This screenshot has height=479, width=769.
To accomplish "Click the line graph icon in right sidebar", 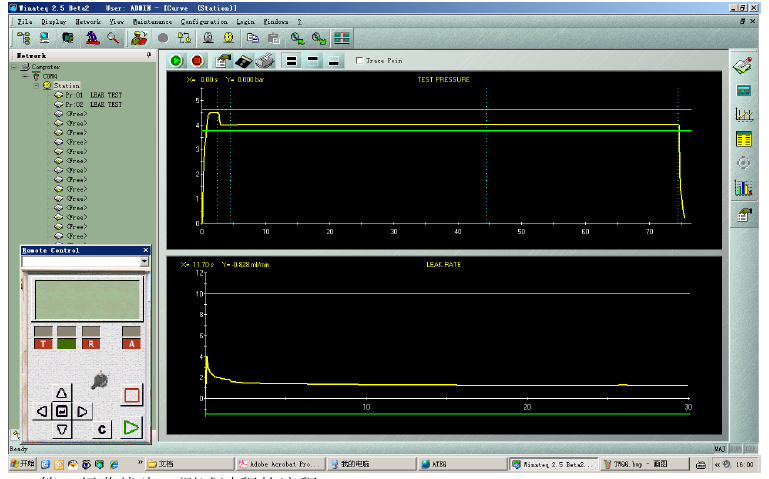I will (743, 114).
